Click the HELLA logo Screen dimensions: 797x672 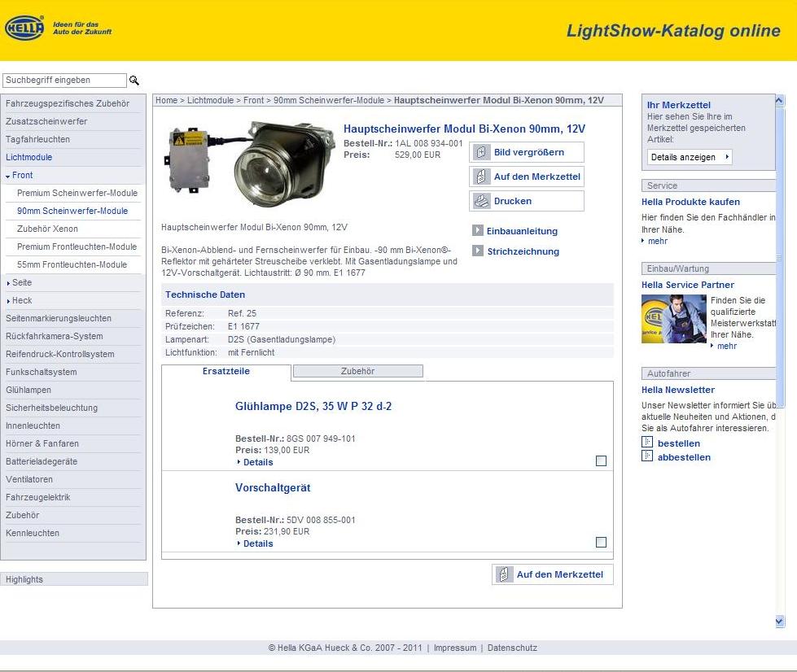pyautogui.click(x=24, y=29)
